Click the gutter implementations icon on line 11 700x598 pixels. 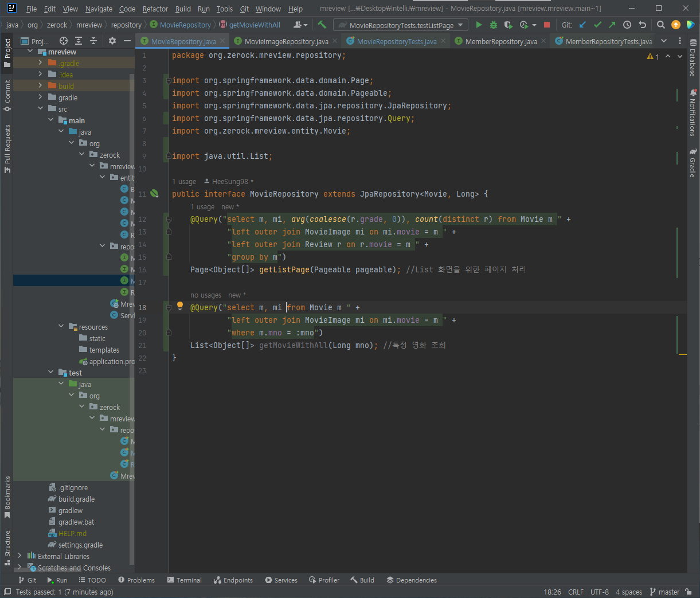154,194
